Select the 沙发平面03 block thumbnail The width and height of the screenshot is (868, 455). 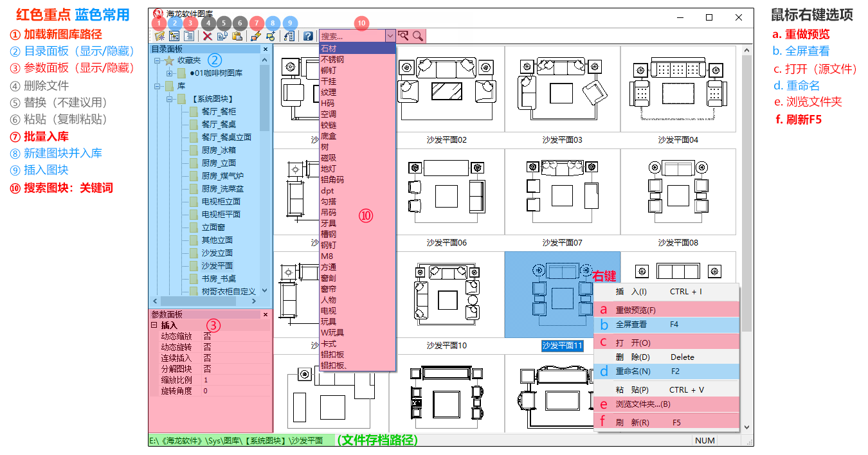pyautogui.click(x=562, y=89)
